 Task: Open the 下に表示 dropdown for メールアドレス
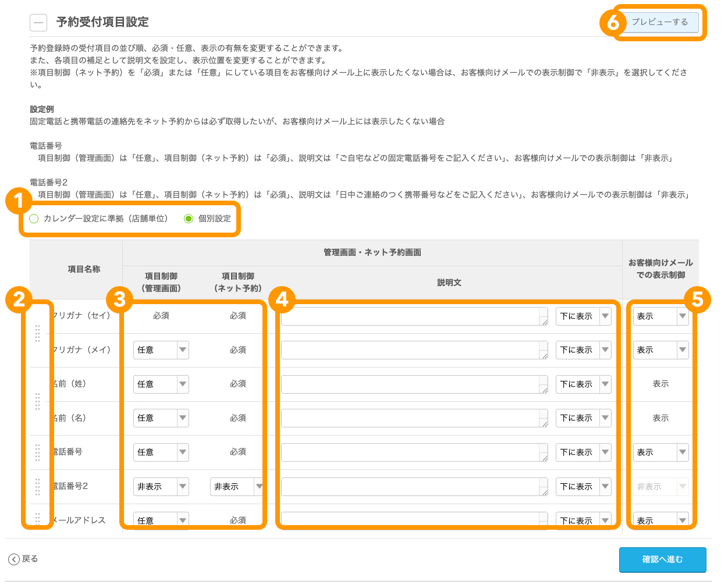[x=583, y=519]
